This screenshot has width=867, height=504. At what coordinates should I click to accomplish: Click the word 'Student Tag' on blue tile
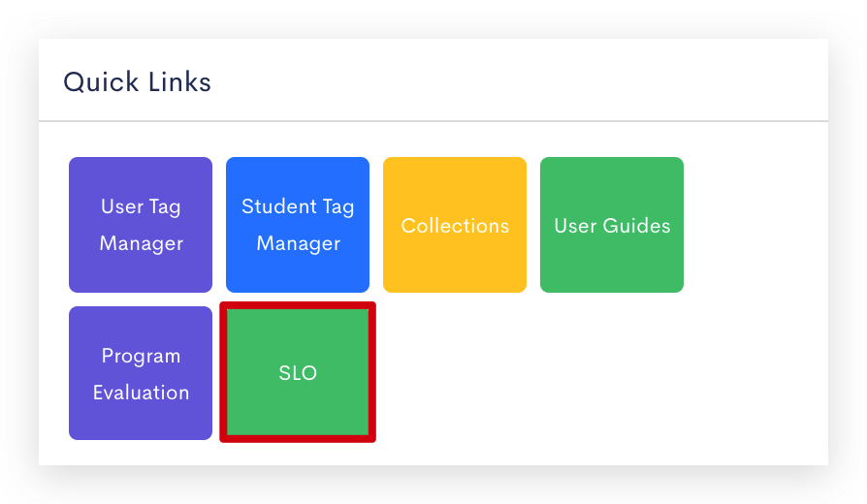click(x=298, y=206)
